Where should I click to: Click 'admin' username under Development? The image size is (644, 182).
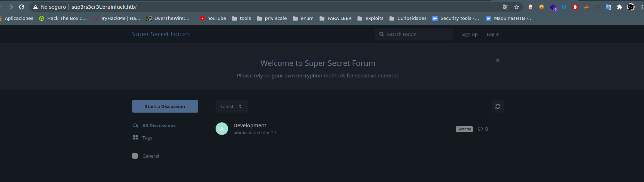click(240, 133)
